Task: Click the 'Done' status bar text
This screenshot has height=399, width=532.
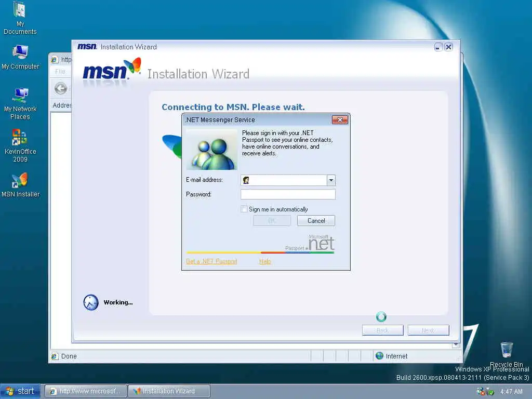Action: point(69,356)
